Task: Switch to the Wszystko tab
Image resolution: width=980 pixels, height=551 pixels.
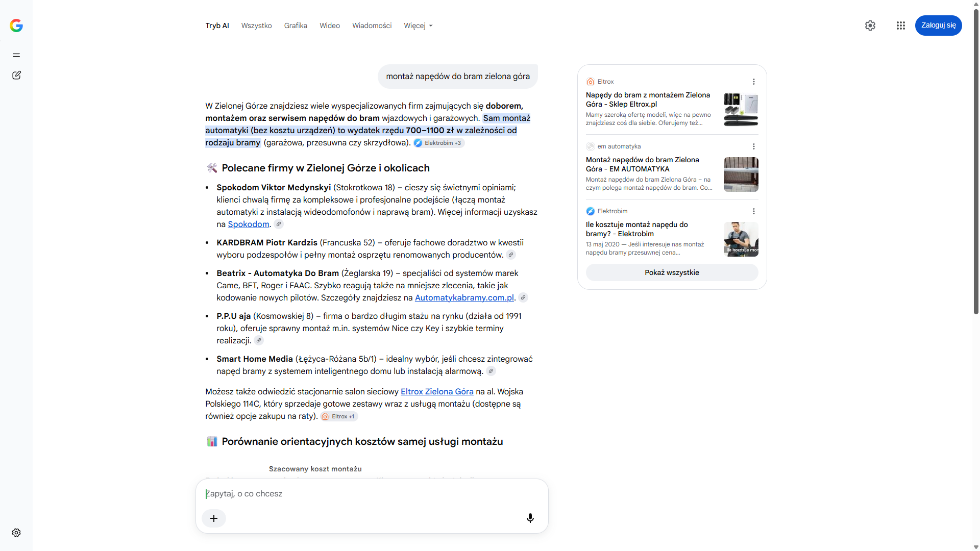Action: point(257,26)
